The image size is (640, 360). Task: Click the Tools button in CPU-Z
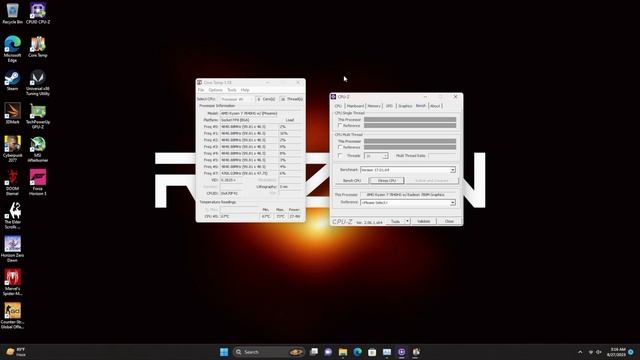[395, 221]
